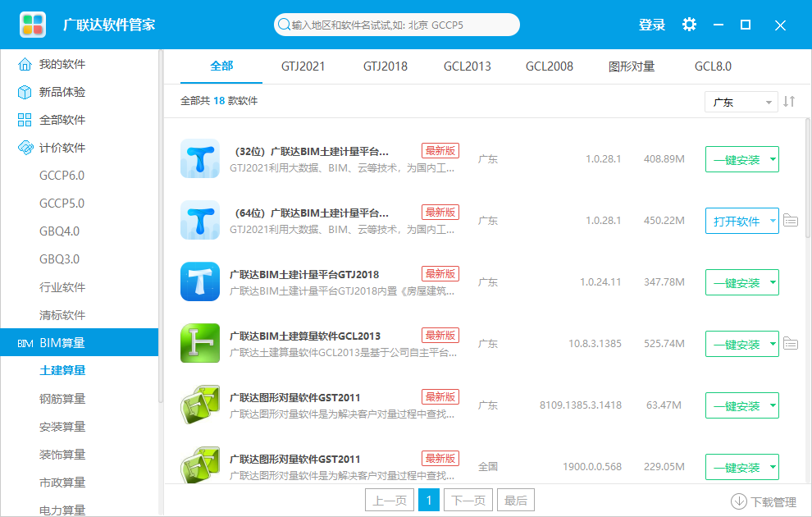The width and height of the screenshot is (812, 517).
Task: Expand 打开软件 dropdown arrow for (64位) GTJ2021
Action: tap(773, 221)
